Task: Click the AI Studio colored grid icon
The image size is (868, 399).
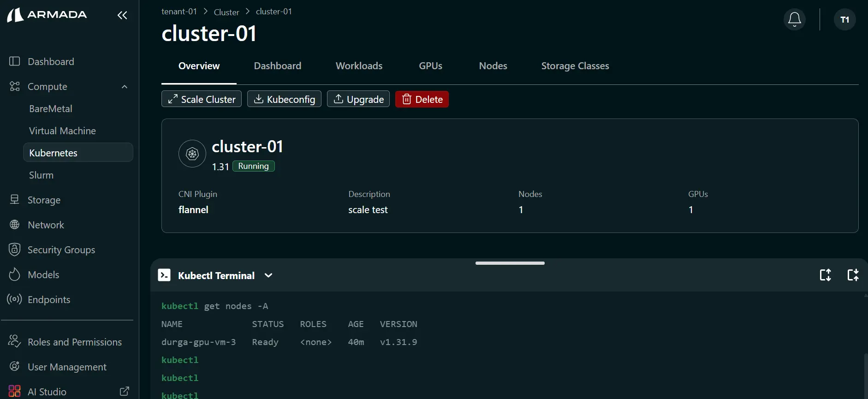Action: click(15, 391)
